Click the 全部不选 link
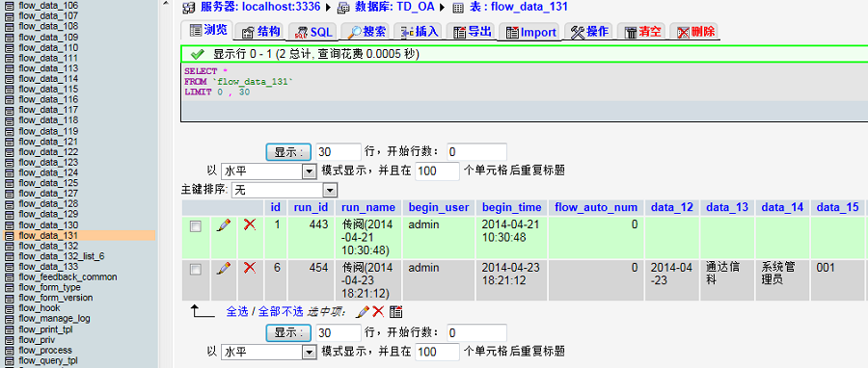Screen dimensions: 868x368 click(281, 311)
